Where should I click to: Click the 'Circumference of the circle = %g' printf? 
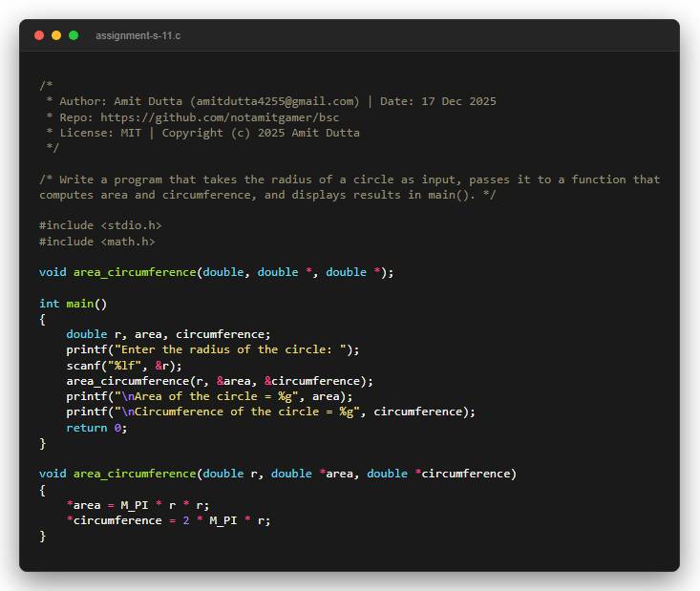pyautogui.click(x=271, y=412)
